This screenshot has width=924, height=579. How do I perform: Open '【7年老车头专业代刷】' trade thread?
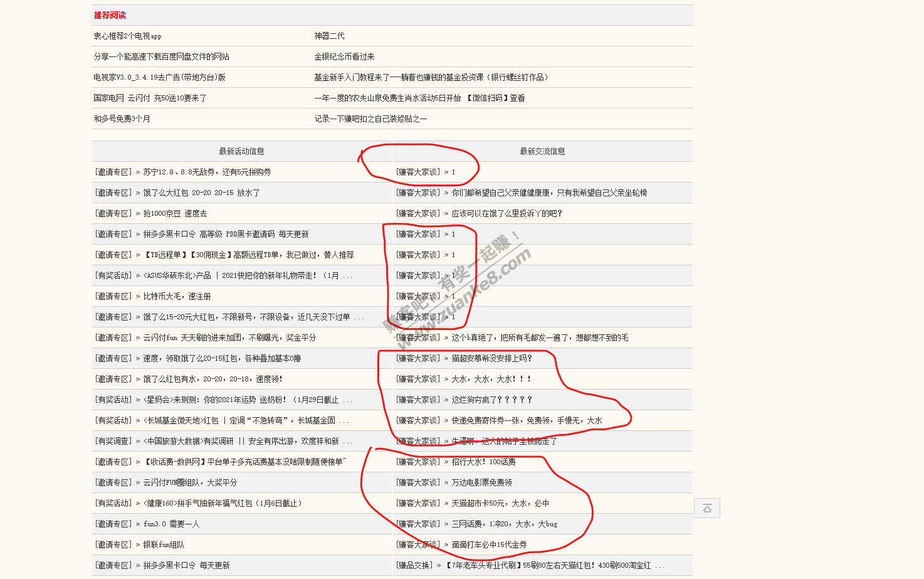click(x=555, y=565)
